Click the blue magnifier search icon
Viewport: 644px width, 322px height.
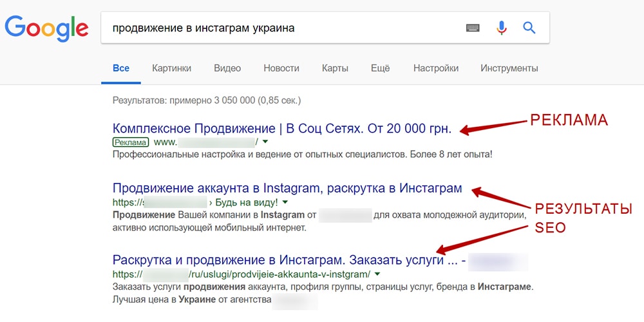click(x=529, y=28)
